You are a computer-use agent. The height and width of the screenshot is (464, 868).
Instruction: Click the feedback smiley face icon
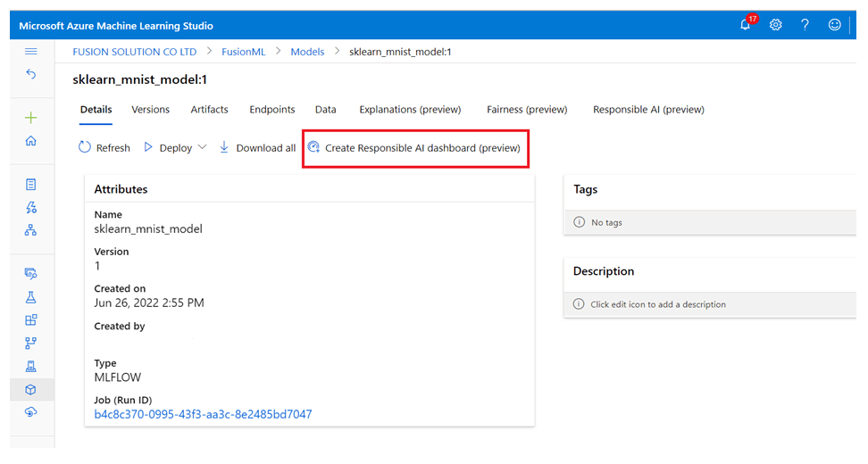pyautogui.click(x=834, y=25)
